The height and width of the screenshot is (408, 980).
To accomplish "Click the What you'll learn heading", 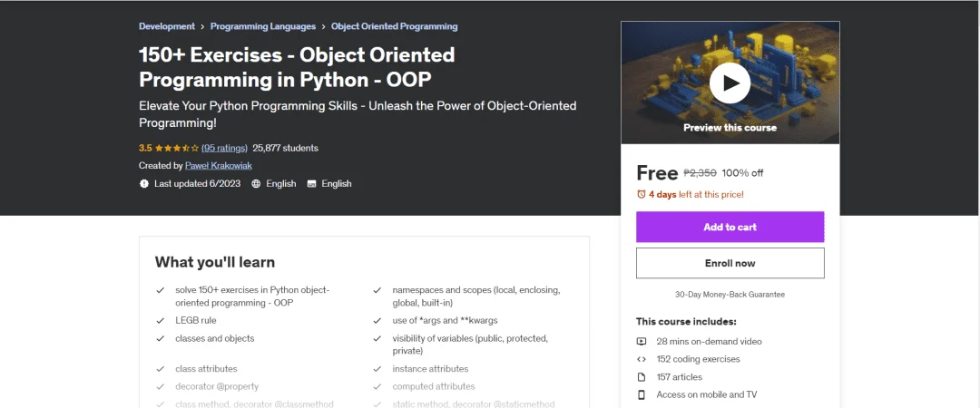I will (x=215, y=262).
